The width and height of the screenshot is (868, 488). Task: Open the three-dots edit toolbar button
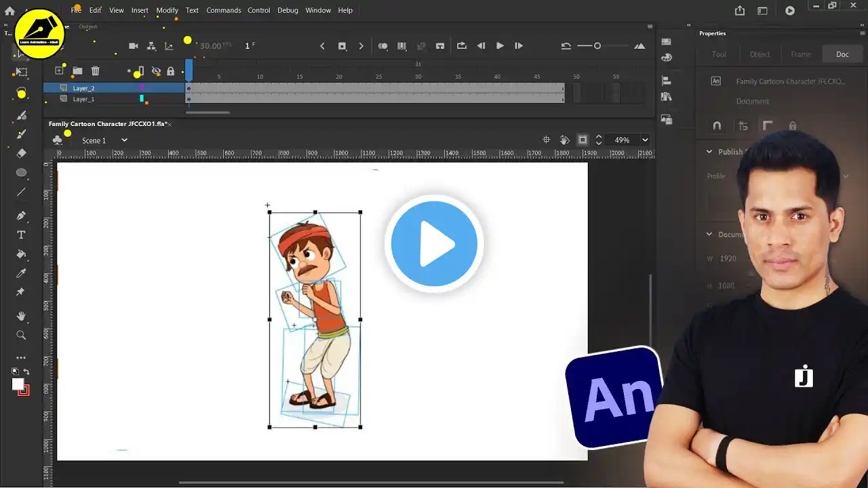[21, 357]
